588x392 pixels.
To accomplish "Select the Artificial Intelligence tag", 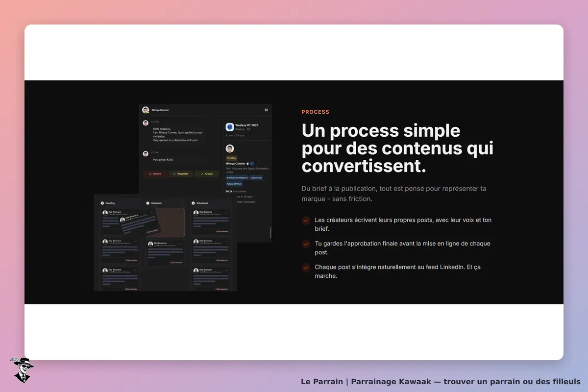I will (x=237, y=177).
